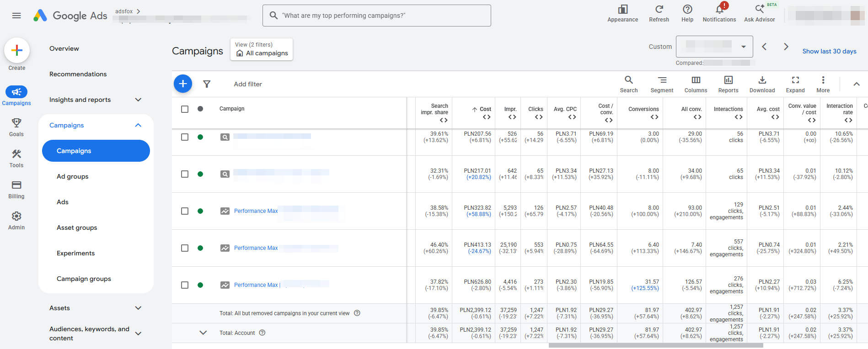Toggle the select-all campaigns checkbox
Image resolution: width=868 pixels, height=349 pixels.
tap(185, 109)
